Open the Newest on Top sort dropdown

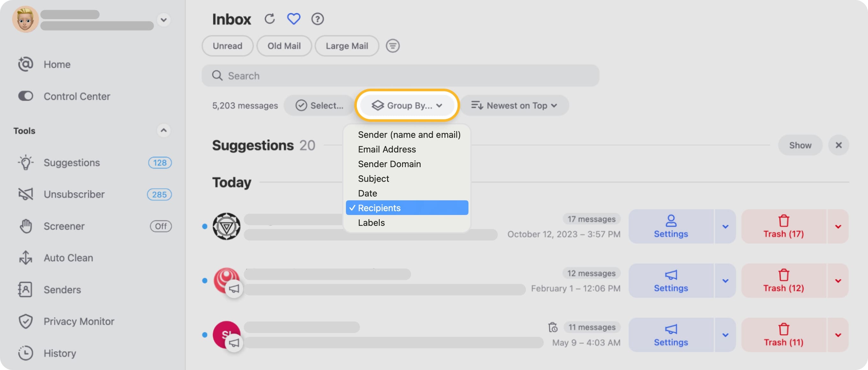[514, 105]
